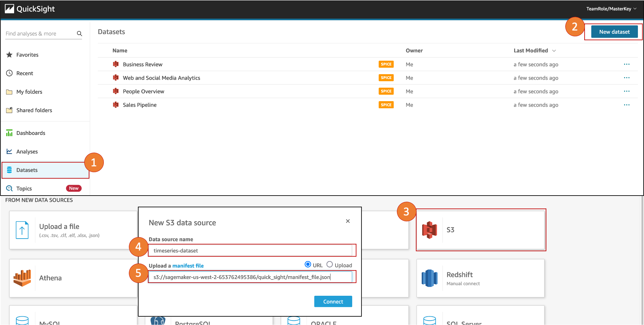Click People Overview dataset icon
Screen dimensions: 644x325
116,91
